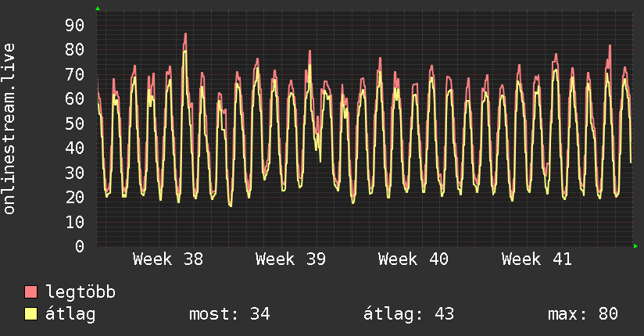
Task: Click the Week 40 axis label
Action: pyautogui.click(x=413, y=259)
